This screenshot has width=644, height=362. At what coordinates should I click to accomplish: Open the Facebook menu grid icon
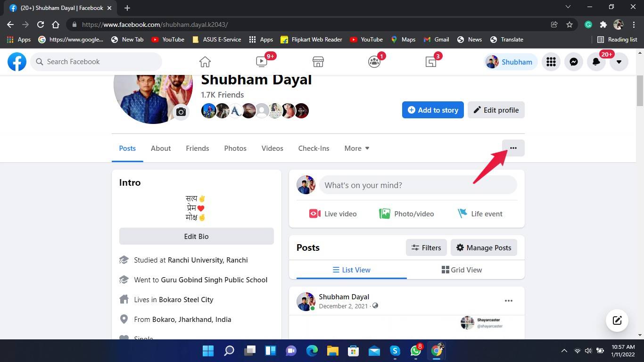[551, 62]
